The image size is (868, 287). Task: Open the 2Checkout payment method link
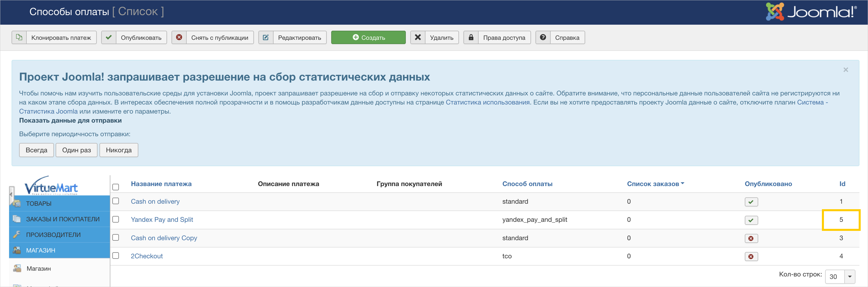click(147, 256)
